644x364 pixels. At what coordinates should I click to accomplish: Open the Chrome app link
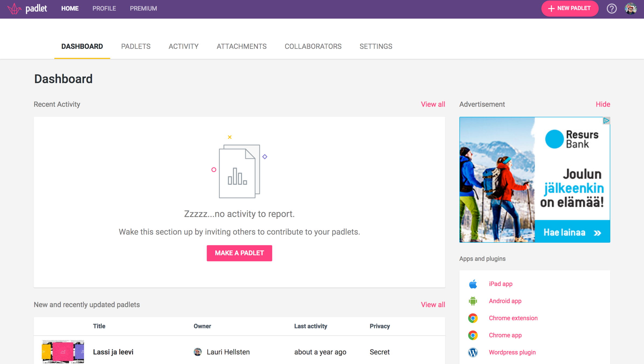(x=505, y=335)
